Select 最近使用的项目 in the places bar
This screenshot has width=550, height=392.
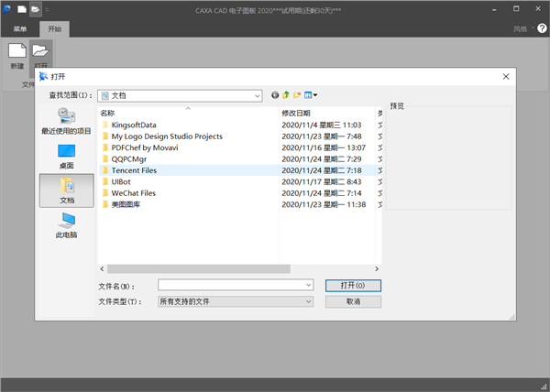coord(66,121)
